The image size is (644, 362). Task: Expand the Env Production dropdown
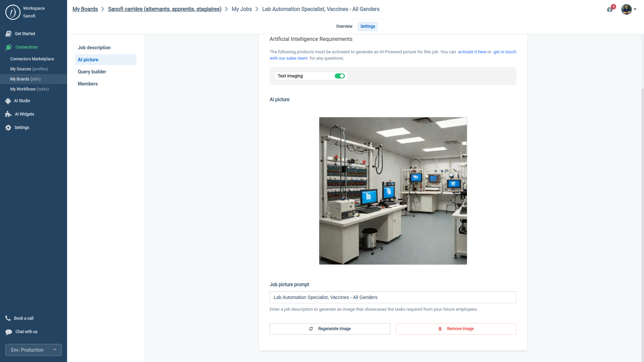pyautogui.click(x=54, y=350)
